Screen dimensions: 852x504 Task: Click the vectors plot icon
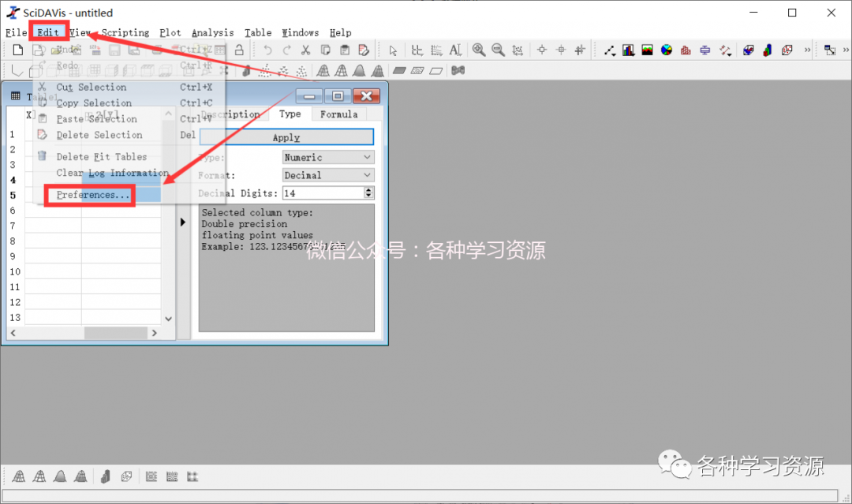725,50
